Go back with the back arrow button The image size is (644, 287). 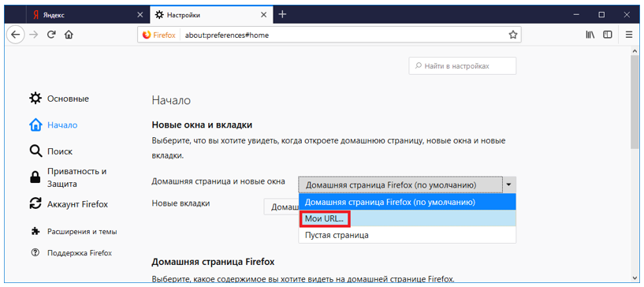(x=15, y=35)
